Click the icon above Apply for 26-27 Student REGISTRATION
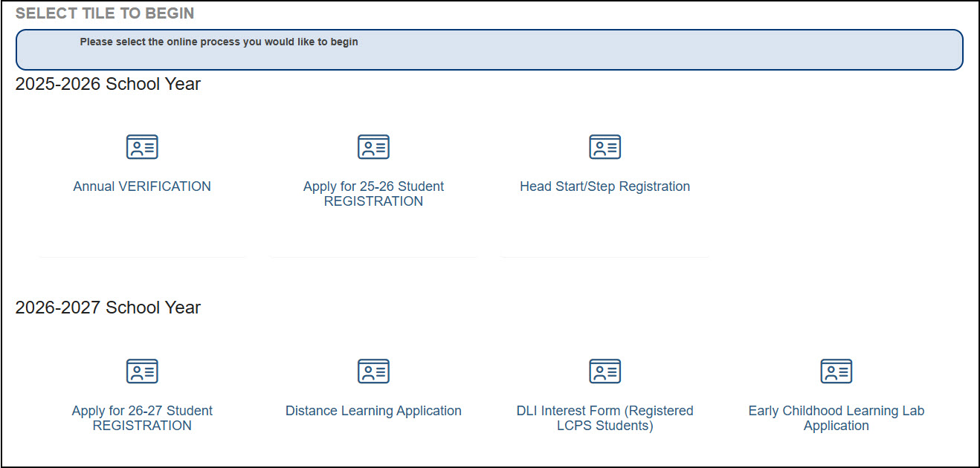This screenshot has width=980, height=468. [142, 371]
